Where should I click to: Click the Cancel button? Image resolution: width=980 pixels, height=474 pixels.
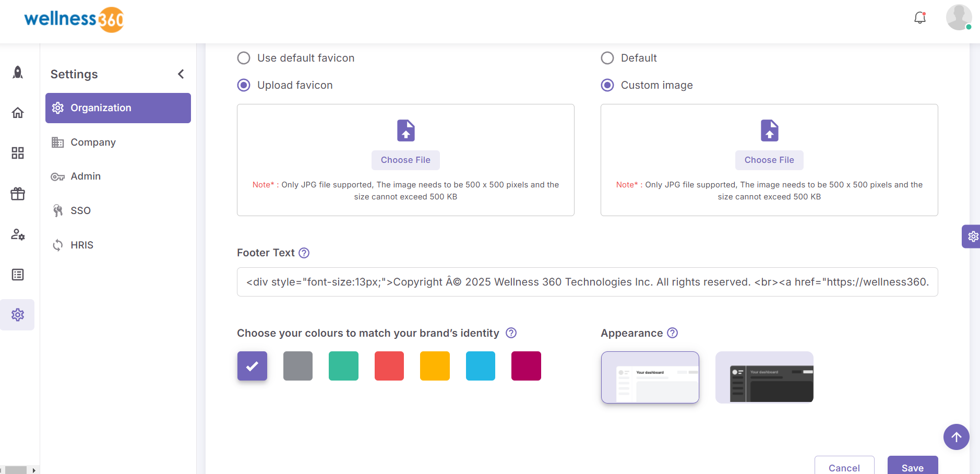point(844,466)
